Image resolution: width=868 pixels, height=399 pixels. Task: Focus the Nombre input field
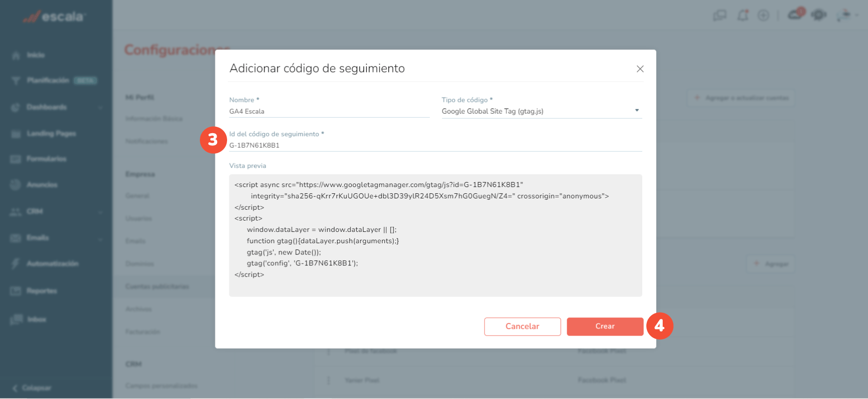pos(329,111)
